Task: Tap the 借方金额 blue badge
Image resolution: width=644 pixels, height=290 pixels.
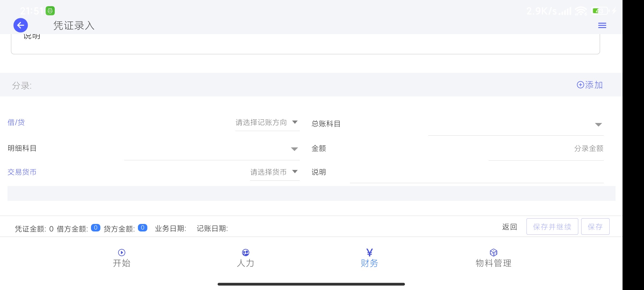Action: point(96,228)
